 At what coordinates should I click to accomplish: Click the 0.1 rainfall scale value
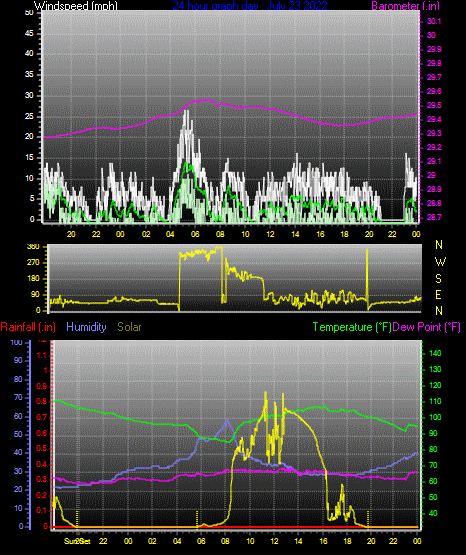coord(41,510)
